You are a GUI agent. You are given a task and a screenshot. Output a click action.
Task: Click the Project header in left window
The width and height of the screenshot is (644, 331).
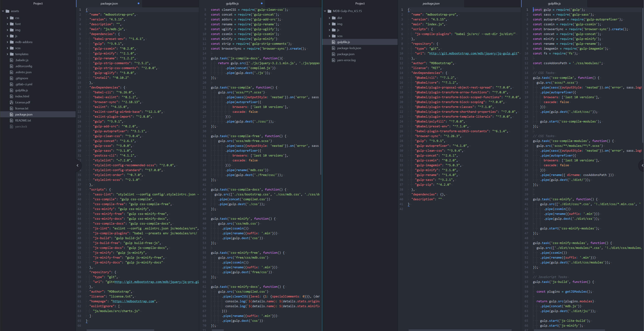pos(38,4)
